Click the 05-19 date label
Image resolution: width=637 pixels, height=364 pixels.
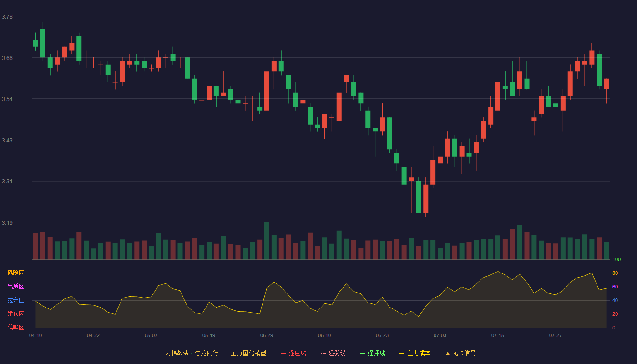click(x=209, y=335)
